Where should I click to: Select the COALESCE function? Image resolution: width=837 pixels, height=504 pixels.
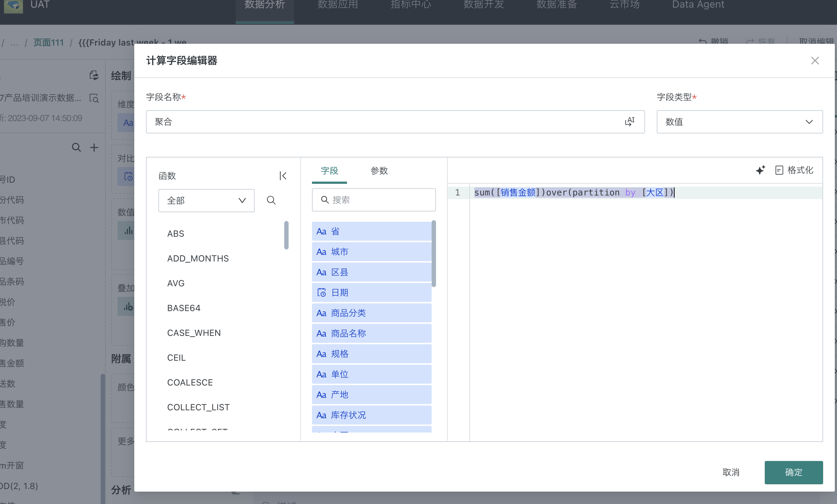(x=190, y=383)
